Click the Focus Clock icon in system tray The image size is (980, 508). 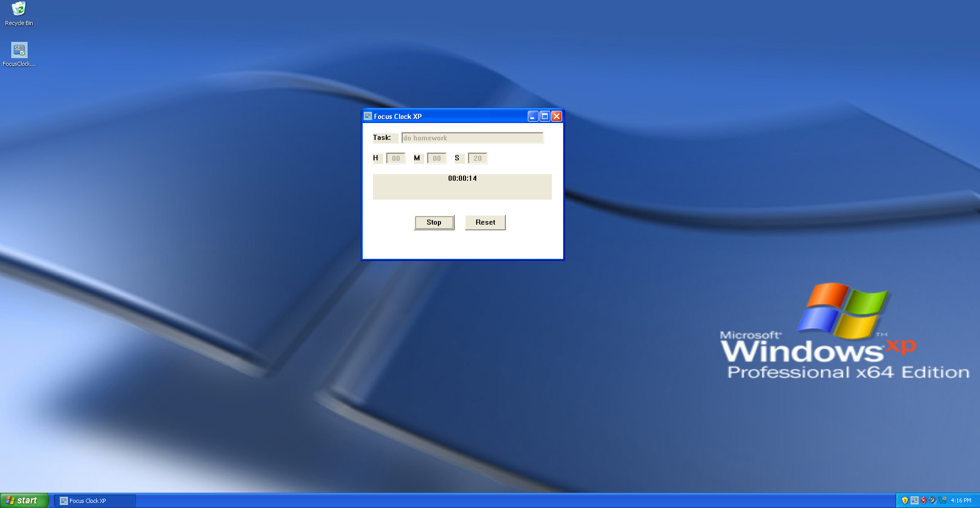914,500
